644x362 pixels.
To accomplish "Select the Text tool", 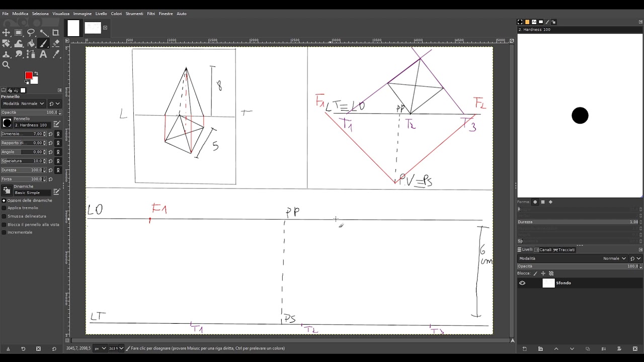I will click(x=43, y=54).
